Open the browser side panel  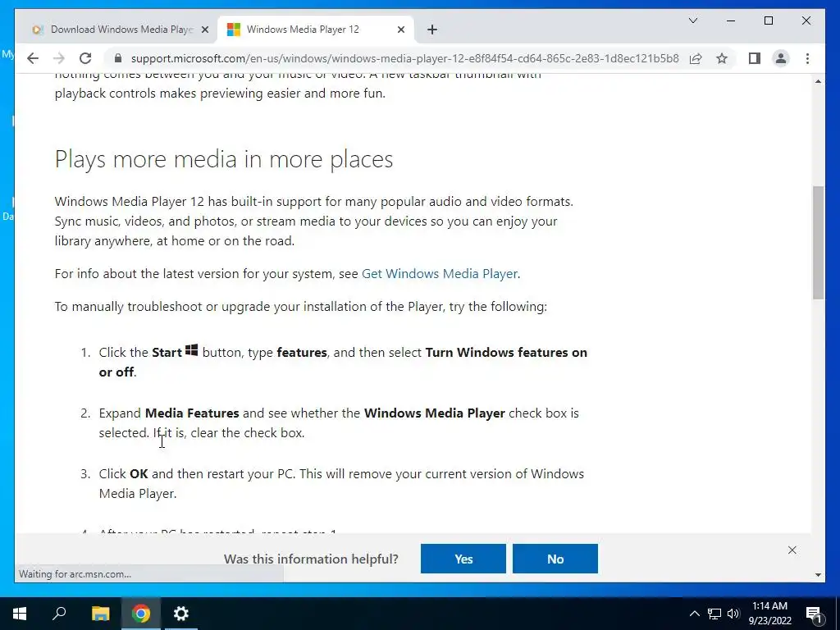pyautogui.click(x=755, y=58)
